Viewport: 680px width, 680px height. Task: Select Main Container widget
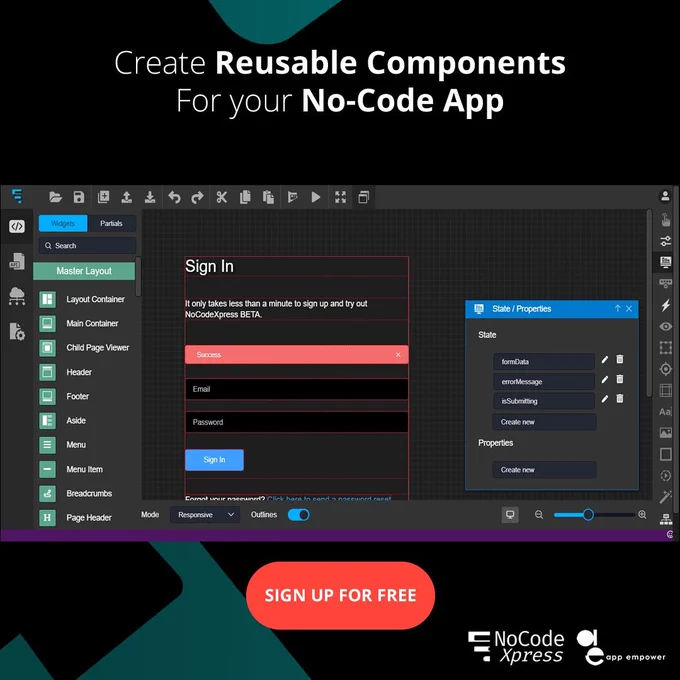click(79, 324)
